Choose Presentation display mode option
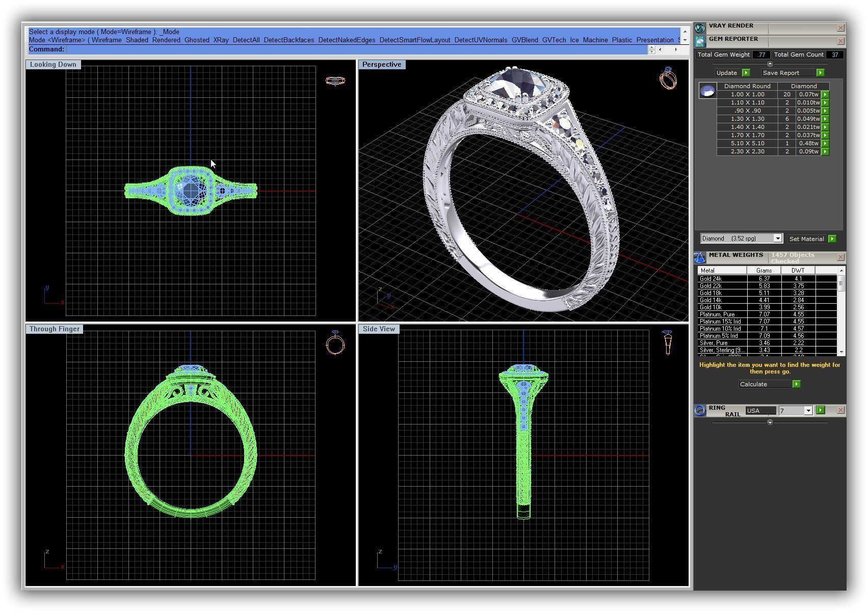 point(655,40)
